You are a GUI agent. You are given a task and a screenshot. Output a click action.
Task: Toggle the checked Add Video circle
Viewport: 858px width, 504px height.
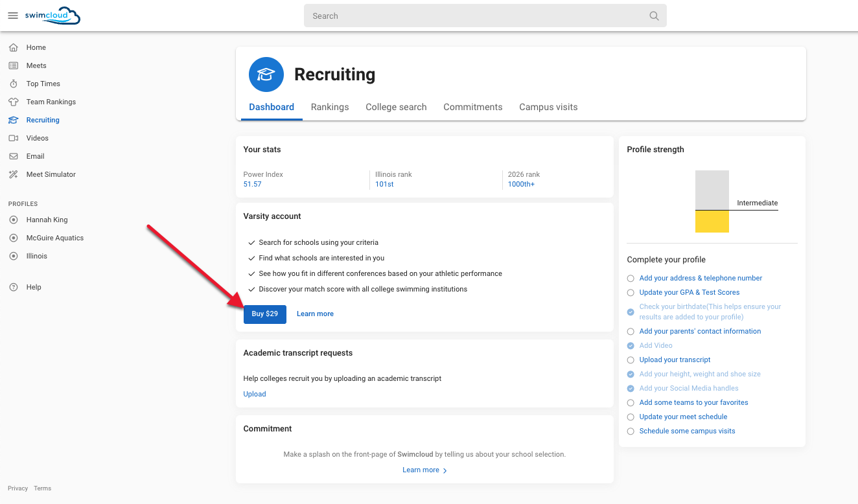tap(631, 346)
